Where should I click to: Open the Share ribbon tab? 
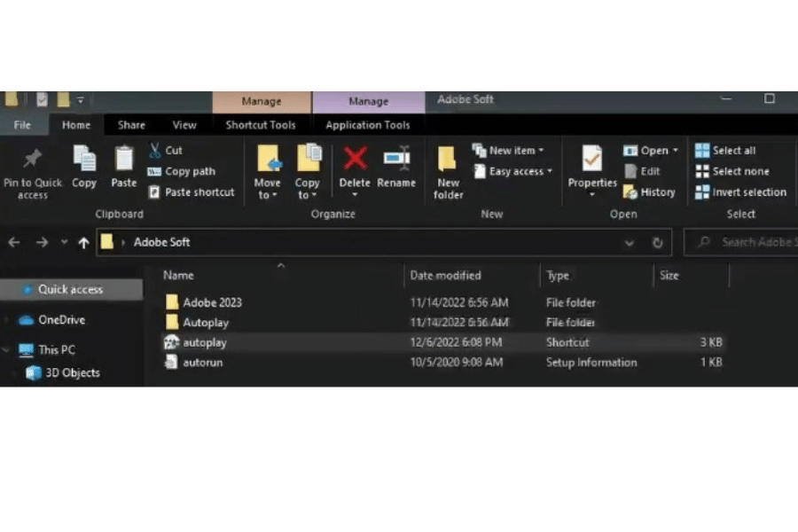(132, 125)
